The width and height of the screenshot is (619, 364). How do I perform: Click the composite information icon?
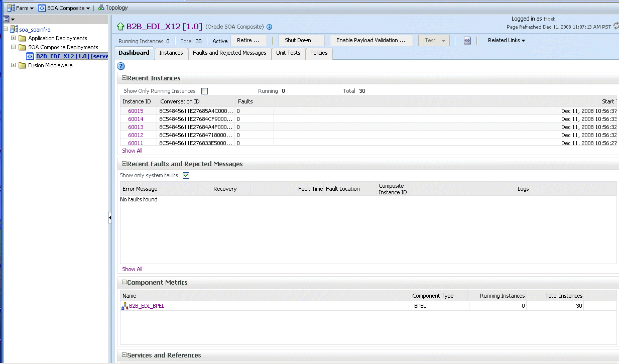point(269,27)
